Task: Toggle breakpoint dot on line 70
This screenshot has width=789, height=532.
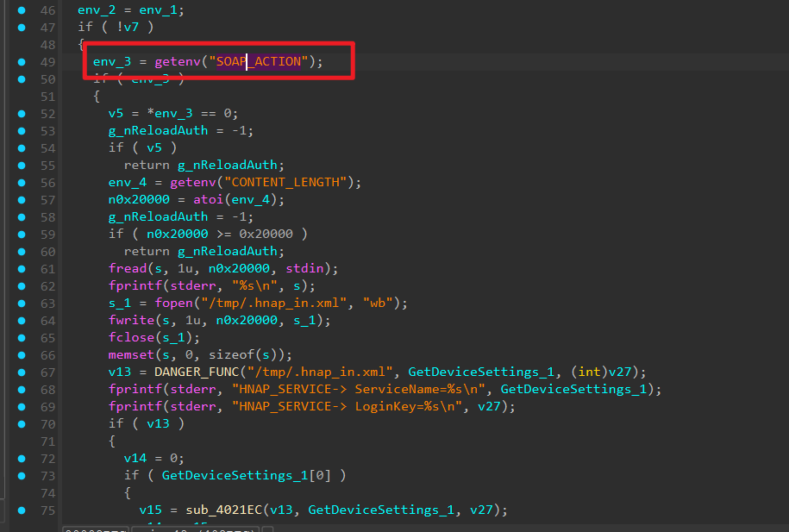Action: tap(22, 424)
